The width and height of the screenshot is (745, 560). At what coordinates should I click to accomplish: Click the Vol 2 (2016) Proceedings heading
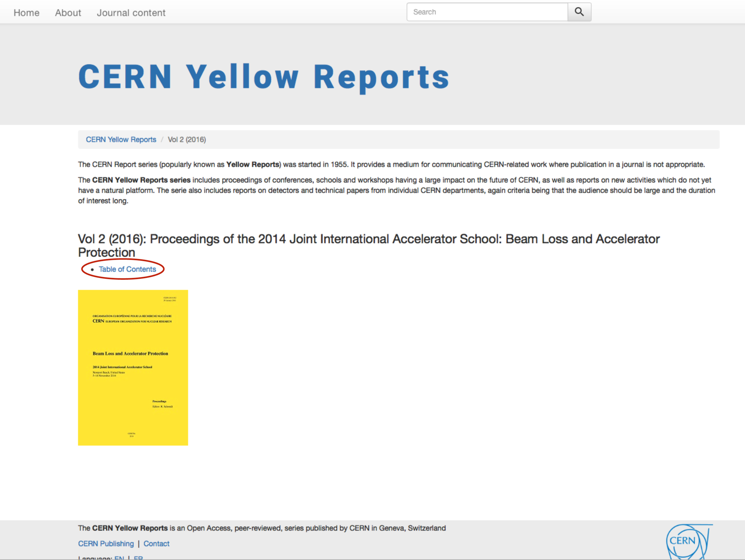pos(368,245)
